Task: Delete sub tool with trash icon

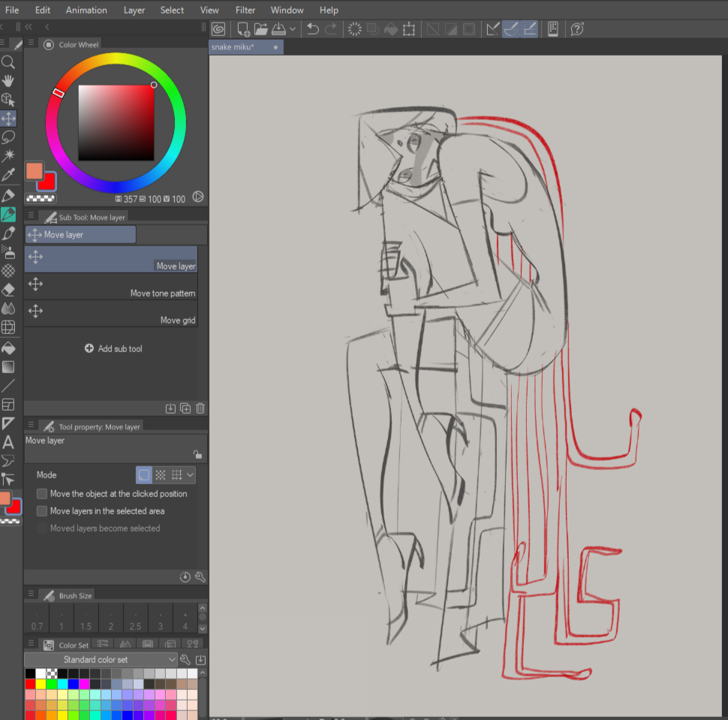Action: pos(200,408)
